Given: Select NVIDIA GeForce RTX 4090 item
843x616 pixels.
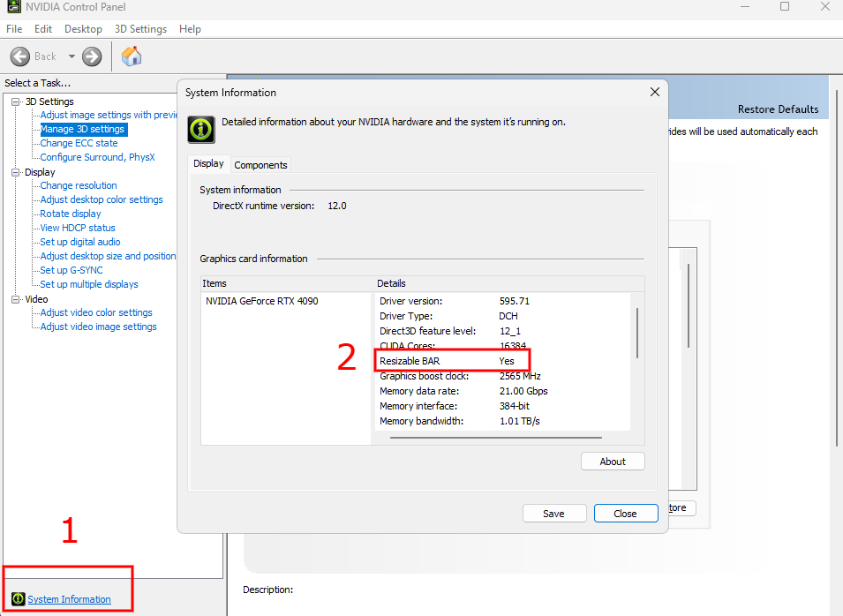Looking at the screenshot, I should (262, 301).
